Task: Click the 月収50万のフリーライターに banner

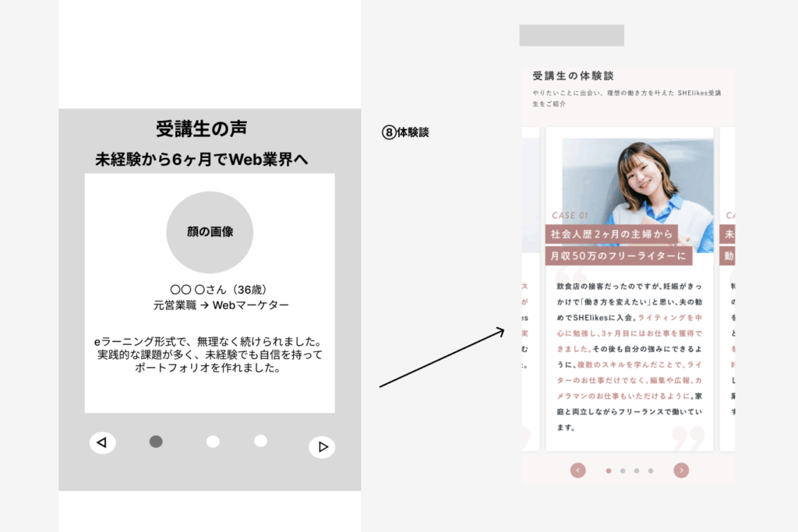Action: [x=619, y=255]
